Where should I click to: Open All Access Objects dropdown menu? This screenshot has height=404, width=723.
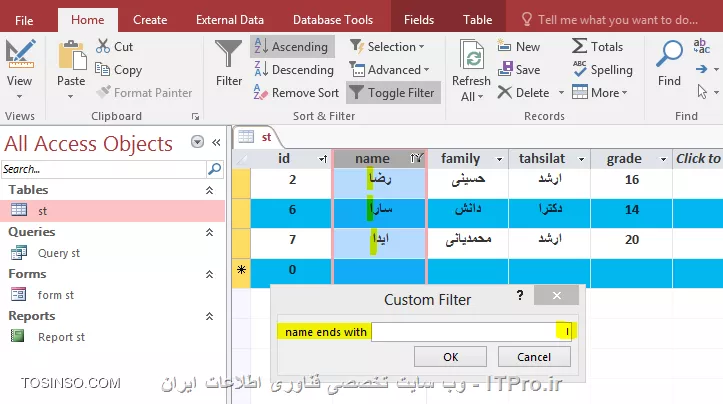[x=197, y=142]
